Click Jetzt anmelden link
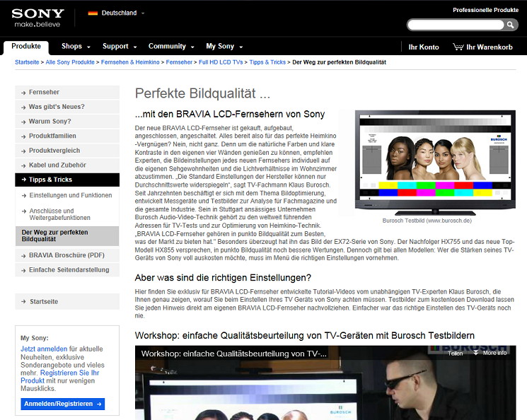The image size is (527, 420). [x=44, y=349]
